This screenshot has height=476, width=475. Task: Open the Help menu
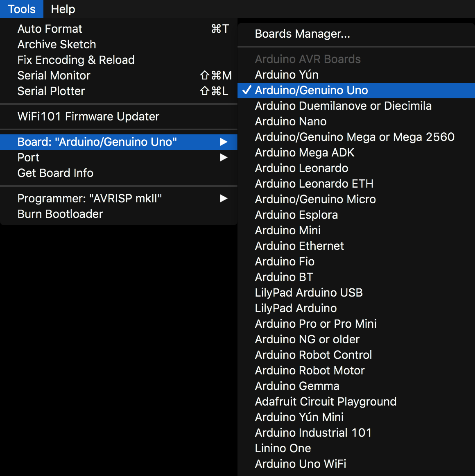click(x=63, y=9)
